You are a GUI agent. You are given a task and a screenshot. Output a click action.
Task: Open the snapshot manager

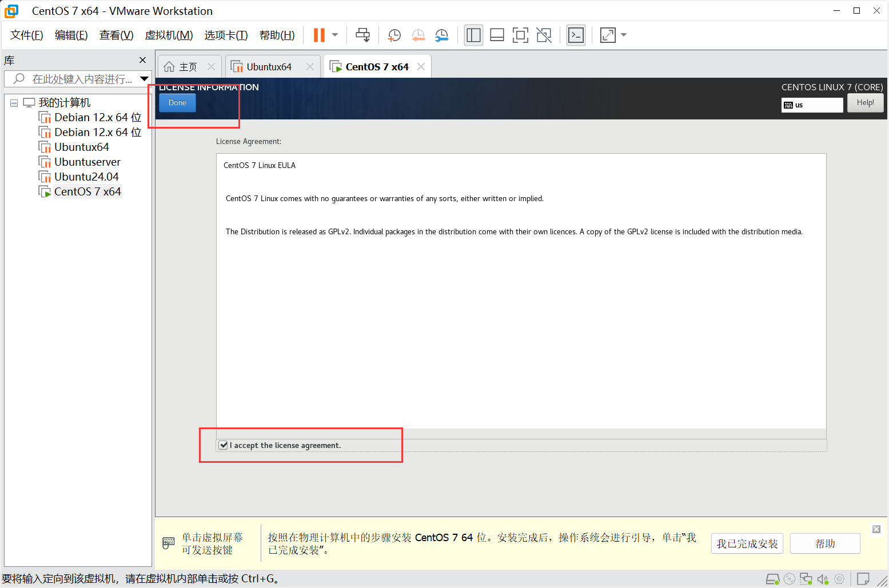pyautogui.click(x=441, y=35)
